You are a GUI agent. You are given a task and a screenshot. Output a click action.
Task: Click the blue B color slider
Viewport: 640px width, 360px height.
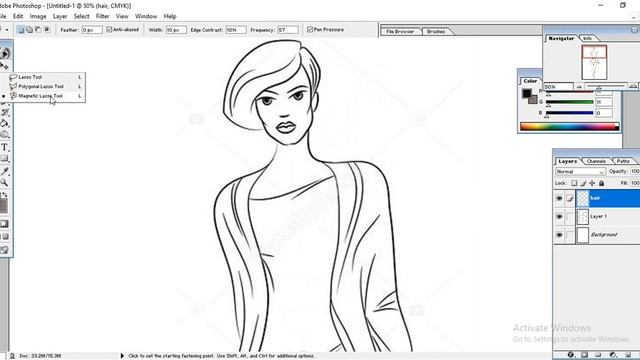(x=569, y=113)
